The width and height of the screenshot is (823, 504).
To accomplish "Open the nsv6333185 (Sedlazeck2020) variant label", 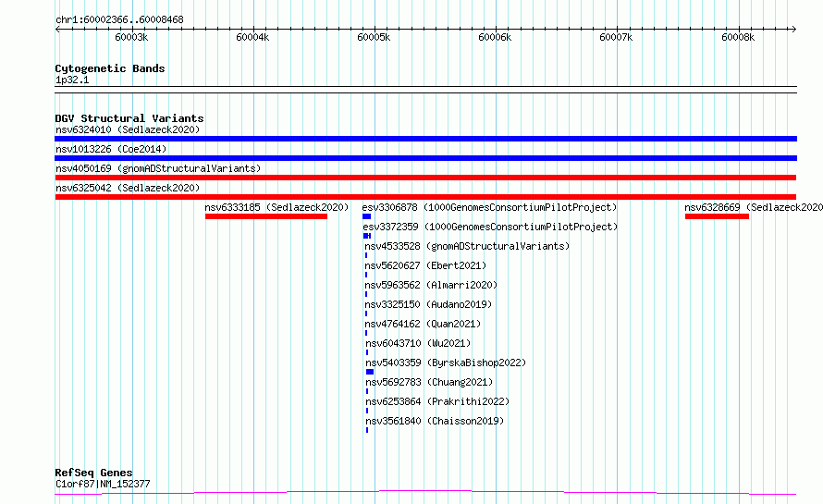I will [276, 207].
